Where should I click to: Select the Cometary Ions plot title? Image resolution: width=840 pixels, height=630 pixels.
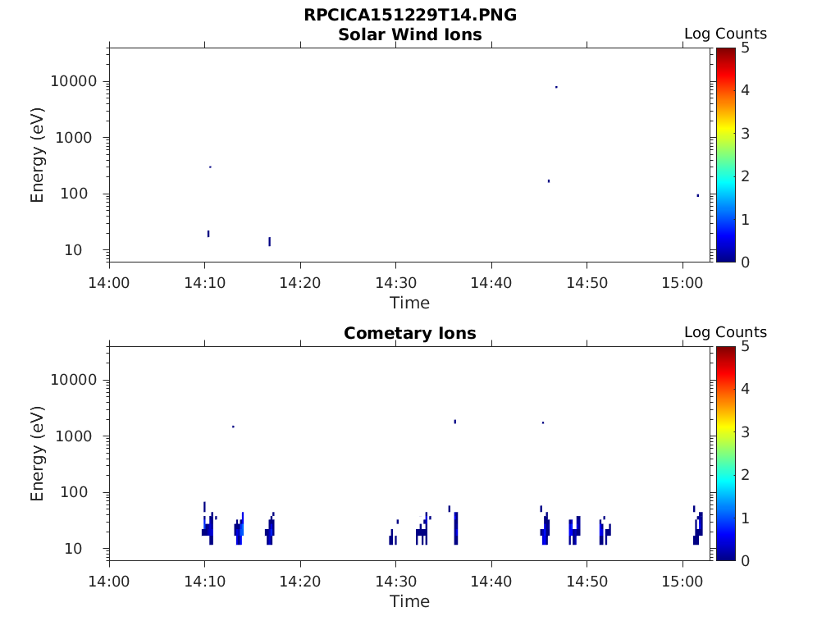click(410, 333)
